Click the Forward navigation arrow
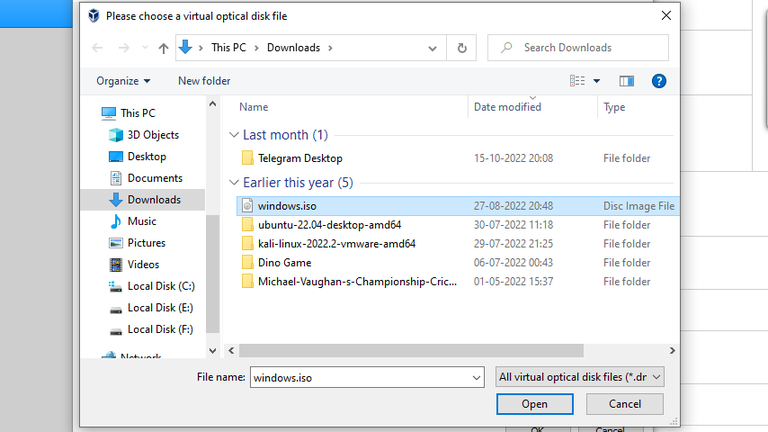This screenshot has height=432, width=768. tap(123, 48)
